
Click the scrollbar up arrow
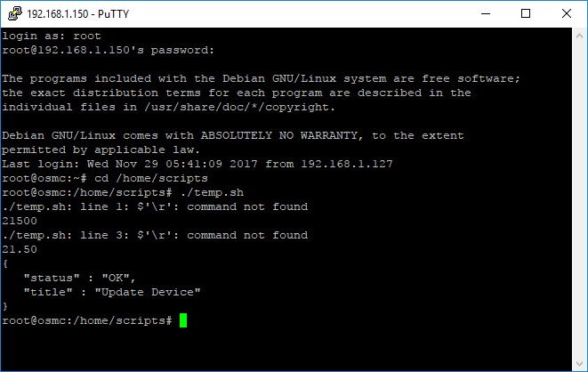(579, 36)
